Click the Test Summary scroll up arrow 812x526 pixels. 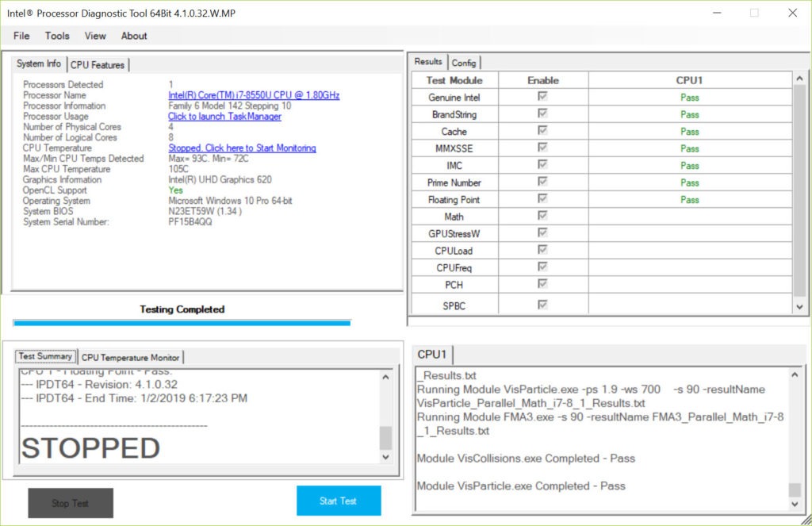(x=385, y=378)
